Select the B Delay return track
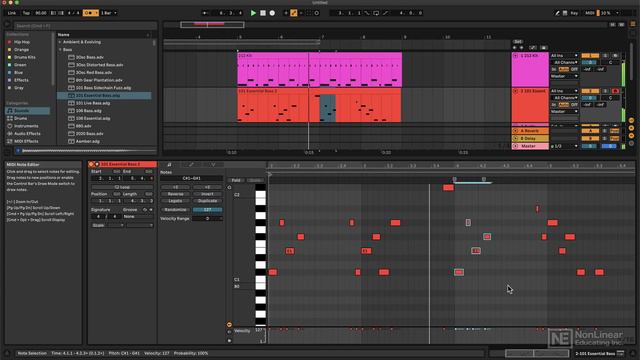The width and height of the screenshot is (640, 360). pos(530,139)
